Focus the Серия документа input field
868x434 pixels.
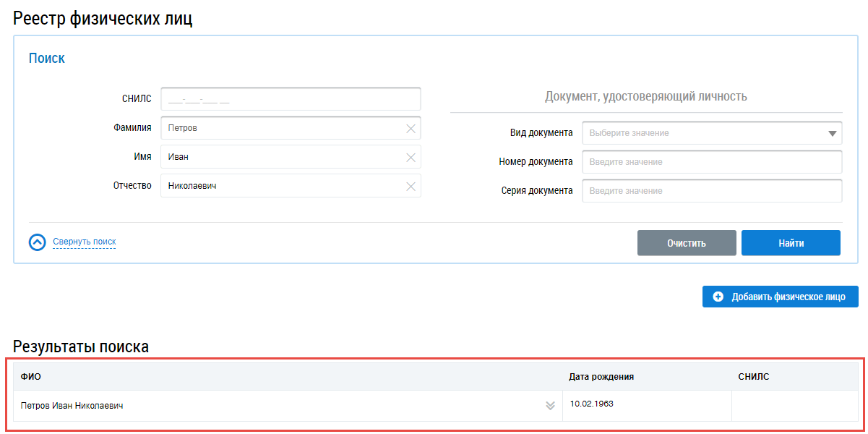712,191
